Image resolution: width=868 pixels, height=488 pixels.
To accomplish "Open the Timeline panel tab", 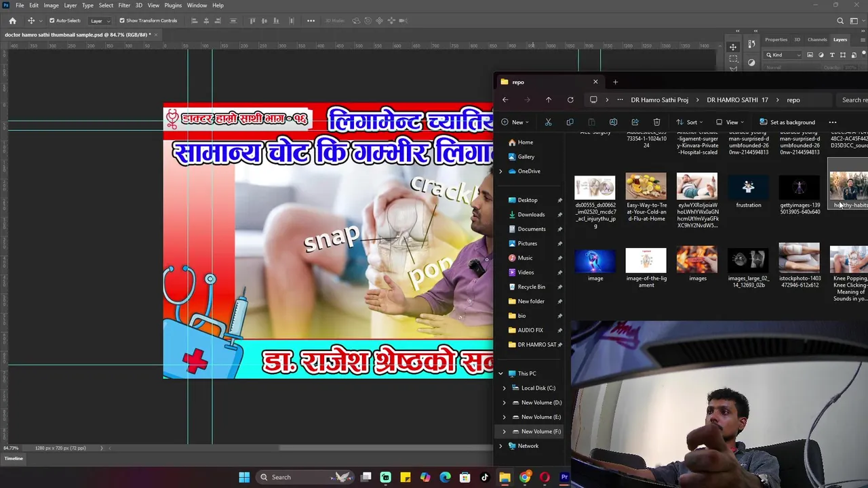I will click(x=14, y=459).
